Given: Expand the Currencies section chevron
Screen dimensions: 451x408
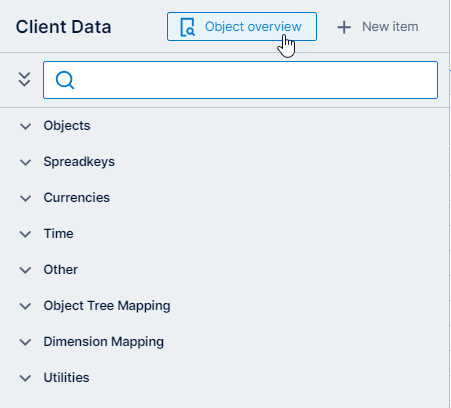Looking at the screenshot, I should pos(25,198).
